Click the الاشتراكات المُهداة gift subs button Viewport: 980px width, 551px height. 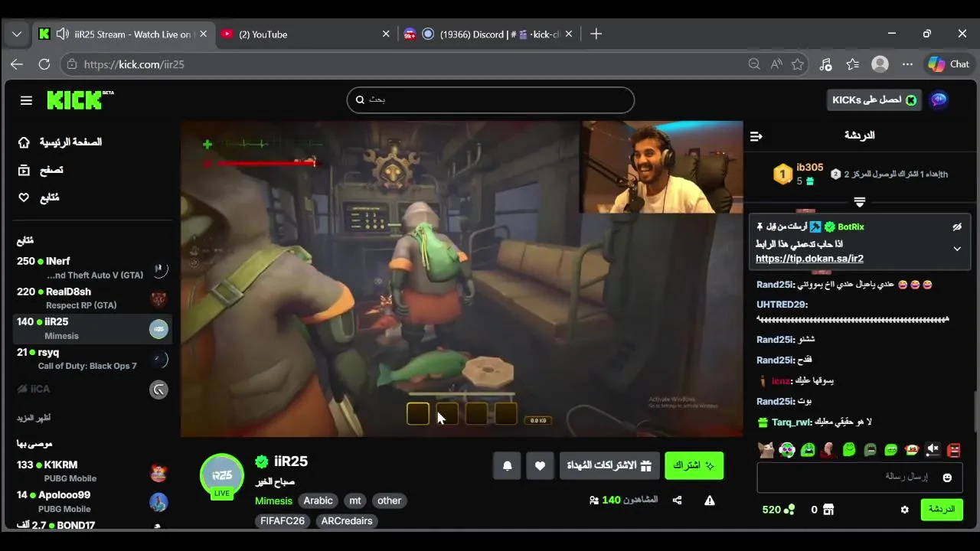609,465
